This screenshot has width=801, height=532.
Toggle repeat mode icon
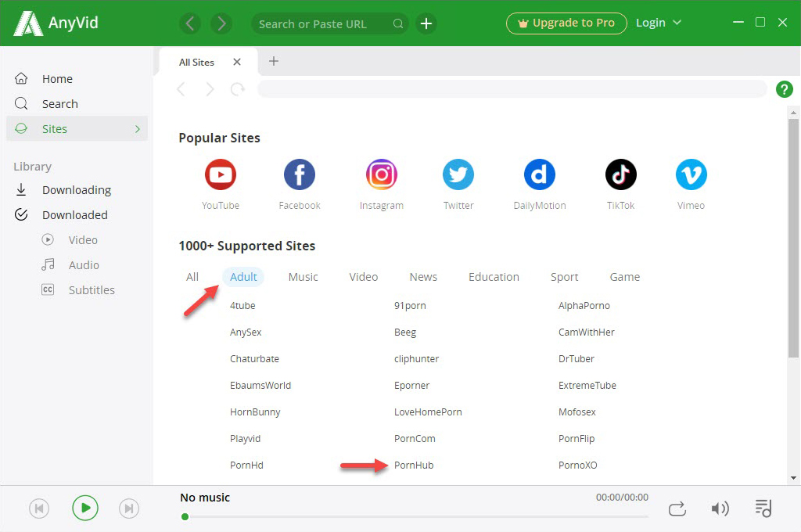[677, 509]
